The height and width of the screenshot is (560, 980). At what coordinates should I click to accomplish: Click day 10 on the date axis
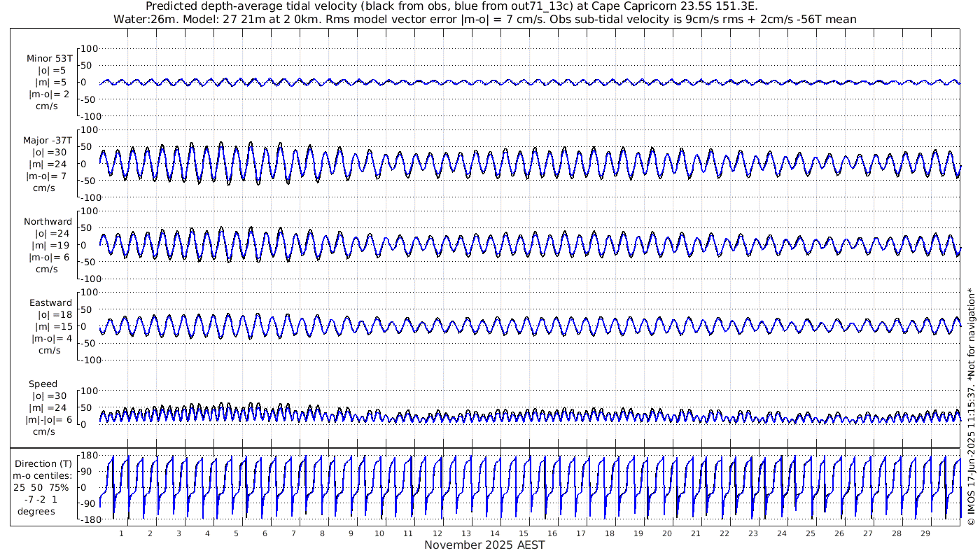click(x=379, y=533)
